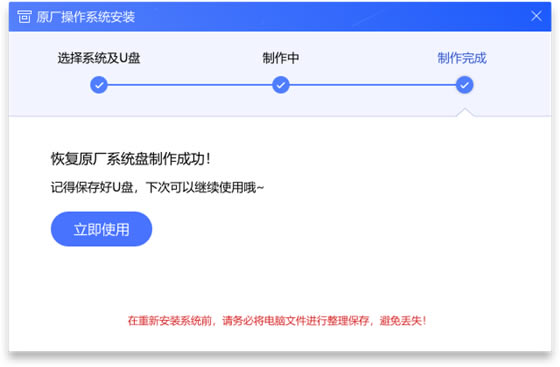Click the 立即使用 button
Image resolution: width=560 pixels, height=367 pixels.
tap(101, 229)
